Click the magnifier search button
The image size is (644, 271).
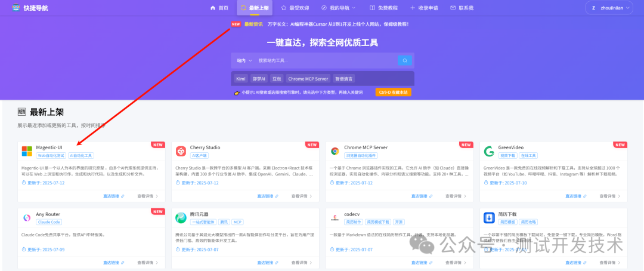[x=404, y=60]
